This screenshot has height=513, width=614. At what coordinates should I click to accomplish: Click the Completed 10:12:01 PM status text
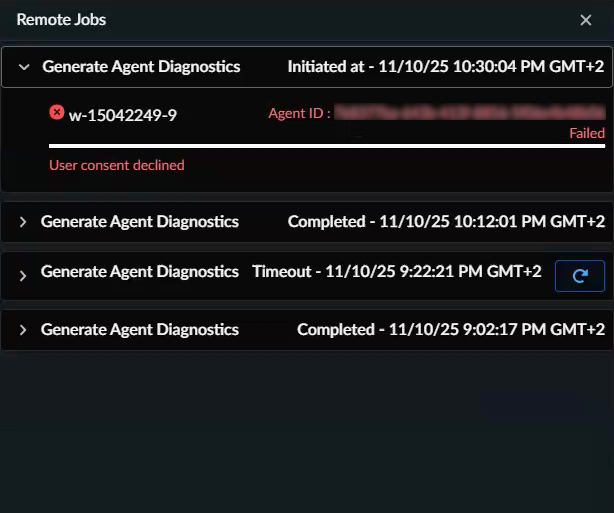click(x=446, y=221)
